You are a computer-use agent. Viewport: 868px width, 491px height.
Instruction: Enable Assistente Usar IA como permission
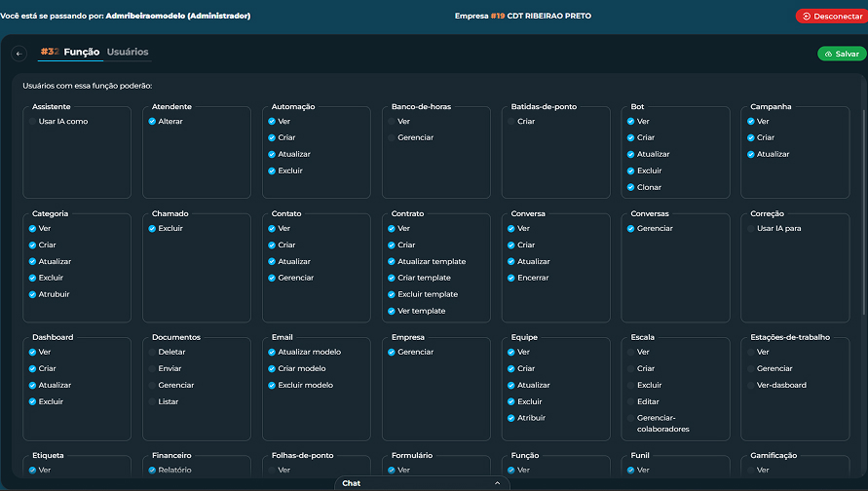32,121
